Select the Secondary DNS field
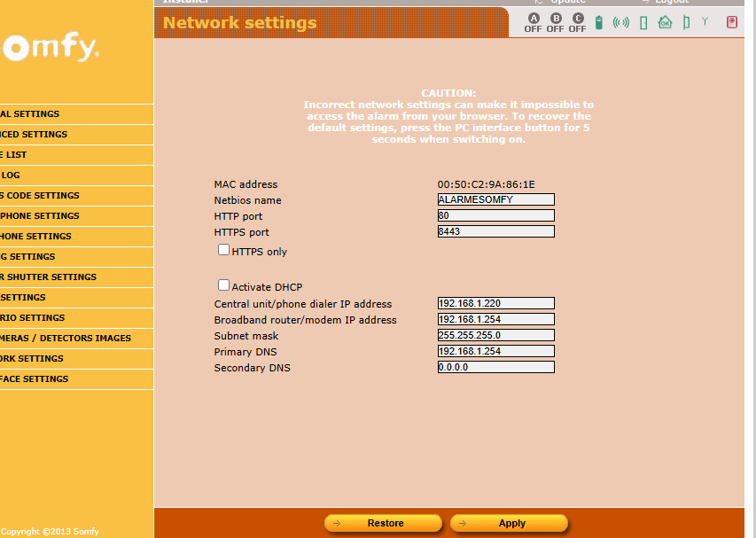Viewport: 756px width, 538px height. [x=495, y=367]
